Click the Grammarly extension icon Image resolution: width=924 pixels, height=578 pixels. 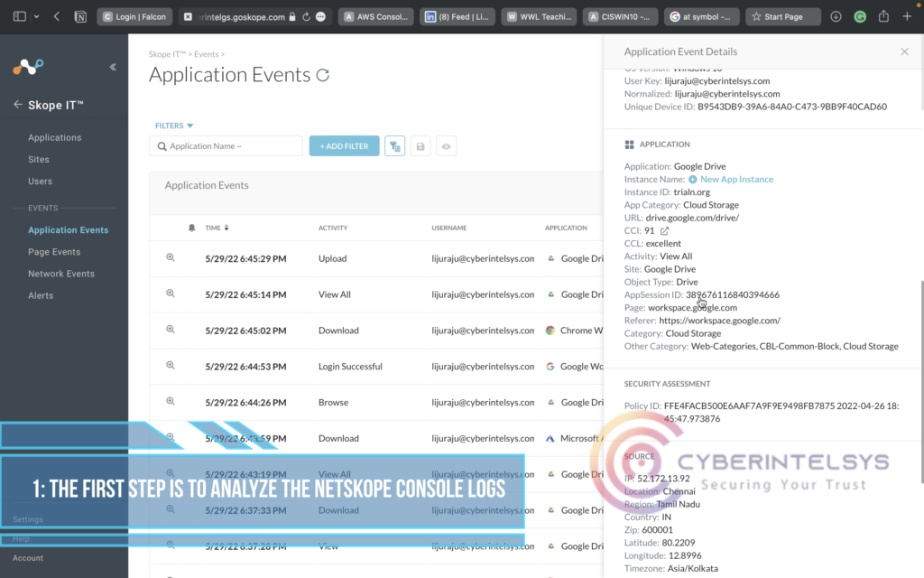(860, 16)
